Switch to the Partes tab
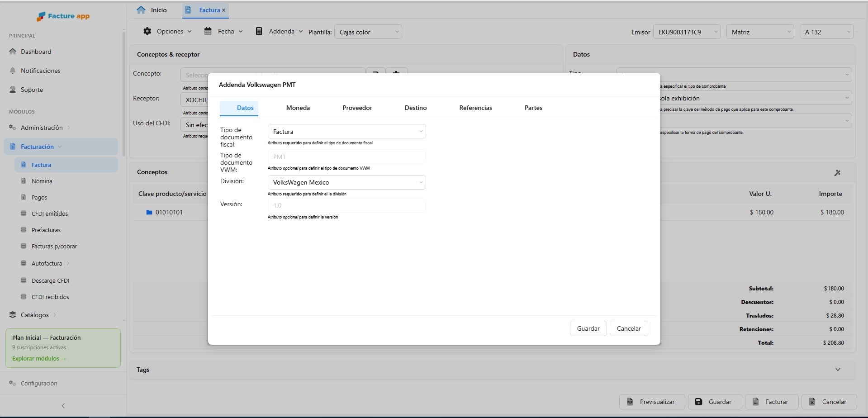Image resolution: width=868 pixels, height=418 pixels. pyautogui.click(x=533, y=108)
